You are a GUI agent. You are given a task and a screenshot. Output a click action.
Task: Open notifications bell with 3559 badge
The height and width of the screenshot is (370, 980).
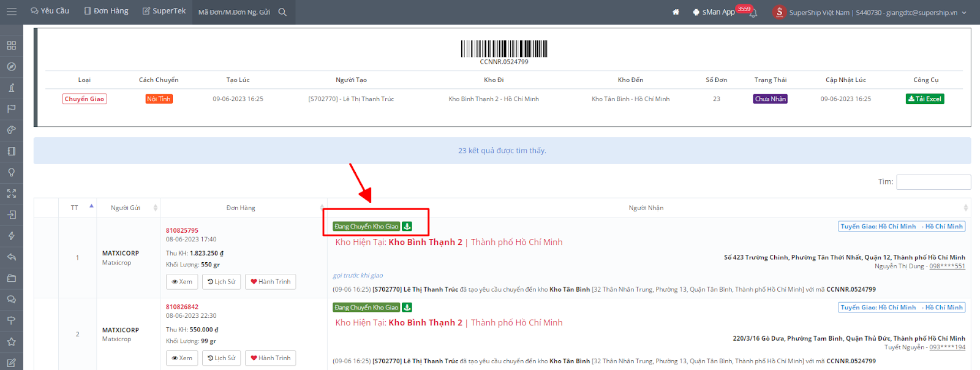point(753,13)
